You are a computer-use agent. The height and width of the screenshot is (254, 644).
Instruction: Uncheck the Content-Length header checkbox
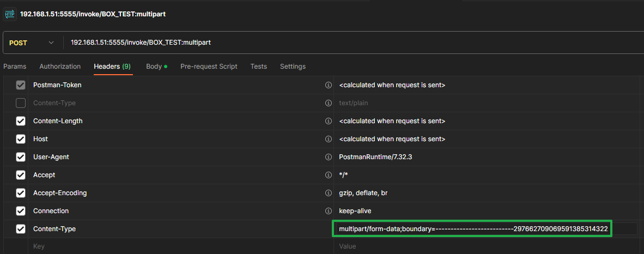click(21, 121)
